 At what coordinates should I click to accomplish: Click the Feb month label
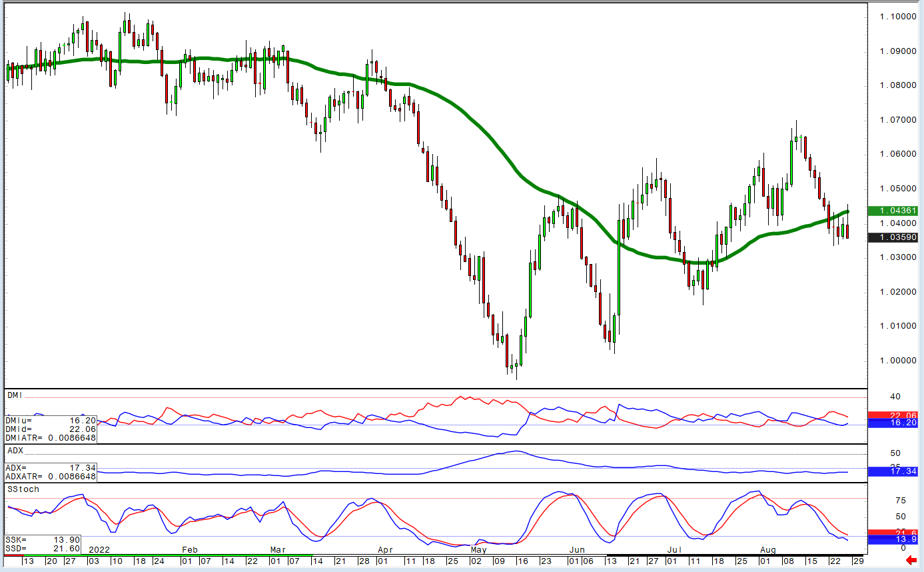click(190, 550)
